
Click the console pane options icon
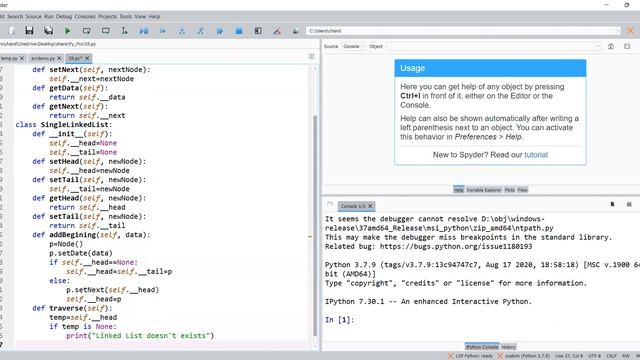click(629, 204)
